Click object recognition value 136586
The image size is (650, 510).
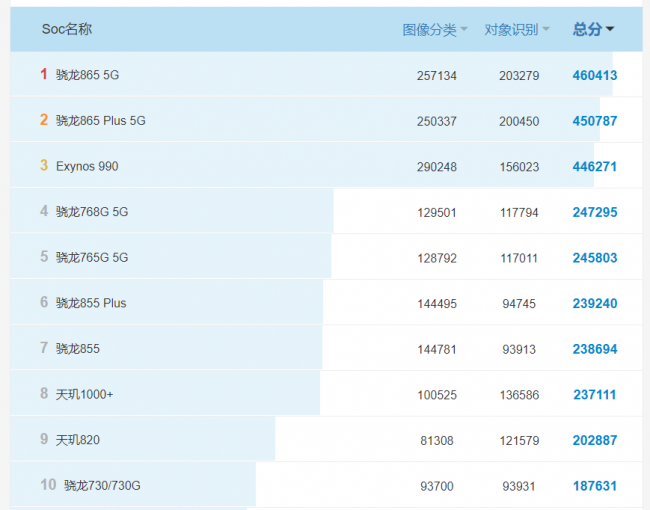[519, 395]
